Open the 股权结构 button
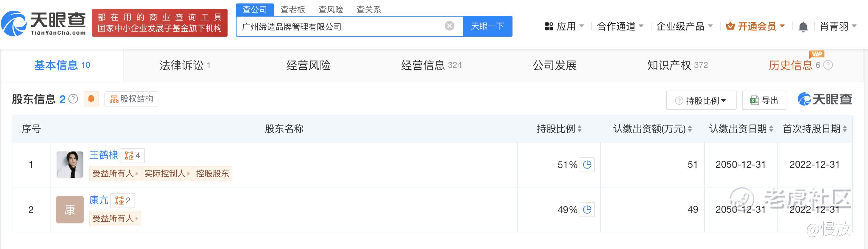 click(x=131, y=99)
